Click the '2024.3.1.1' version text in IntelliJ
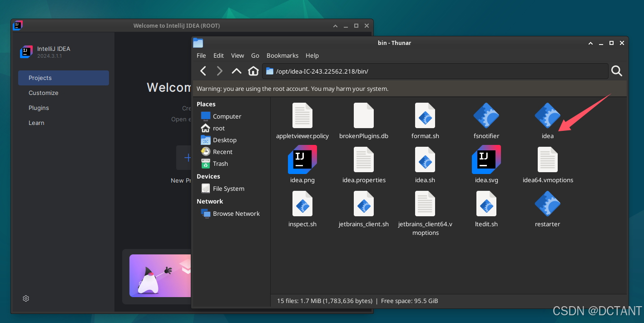The height and width of the screenshot is (323, 644). coord(50,56)
